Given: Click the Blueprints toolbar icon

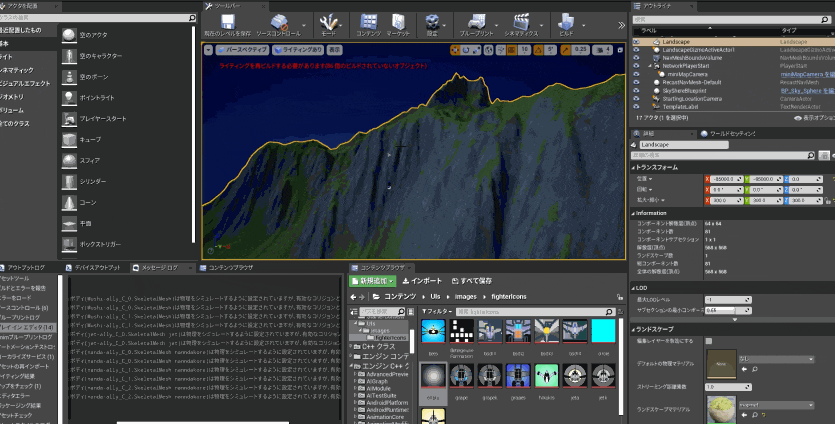Looking at the screenshot, I should 476,22.
